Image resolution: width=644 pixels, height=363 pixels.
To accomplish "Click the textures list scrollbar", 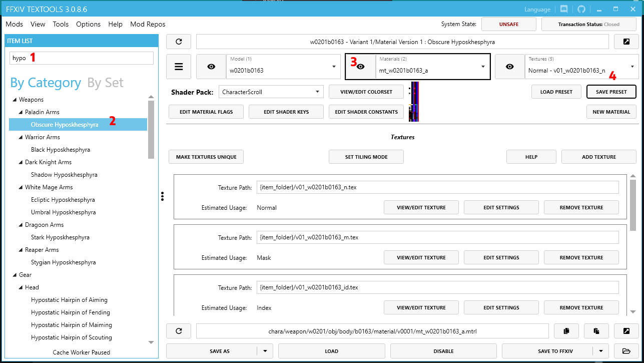I will coord(633,205).
